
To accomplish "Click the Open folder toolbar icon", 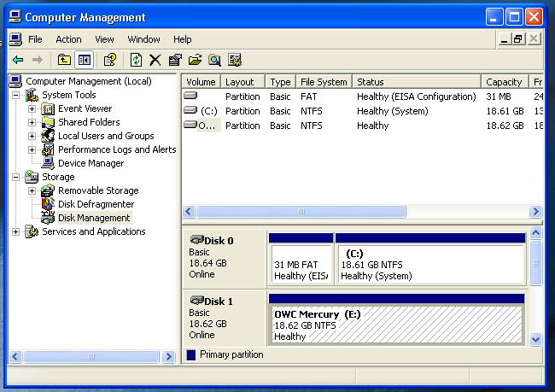I will click(195, 60).
